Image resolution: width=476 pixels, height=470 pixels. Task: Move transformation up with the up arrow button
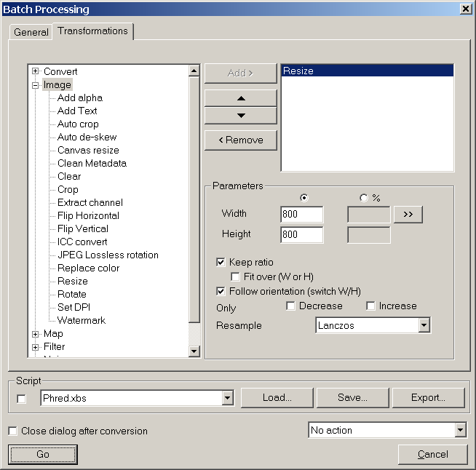[x=241, y=97]
